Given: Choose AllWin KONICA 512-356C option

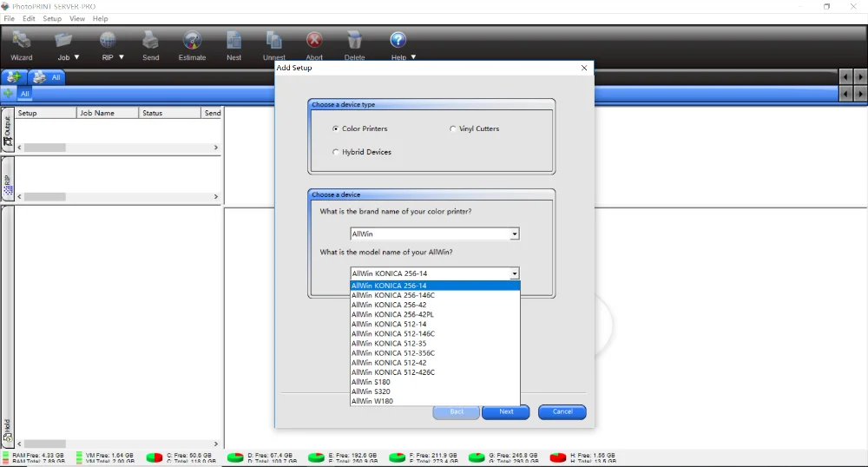Looking at the screenshot, I should [435, 353].
